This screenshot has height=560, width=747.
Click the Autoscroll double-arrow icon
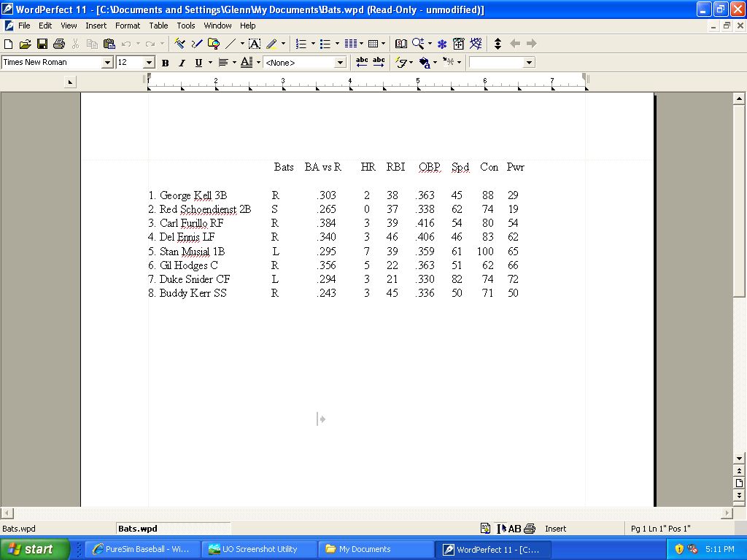click(x=498, y=44)
